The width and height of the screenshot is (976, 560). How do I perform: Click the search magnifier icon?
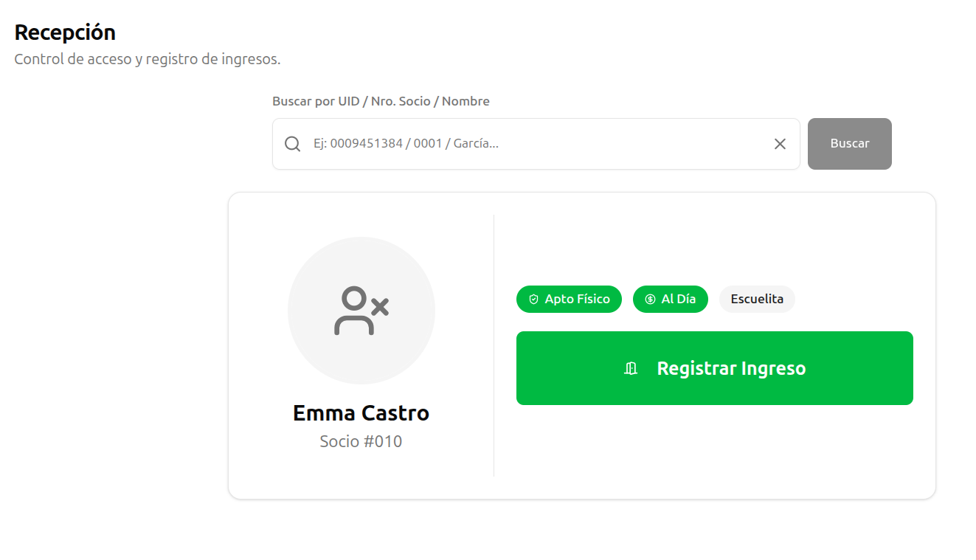[x=292, y=144]
